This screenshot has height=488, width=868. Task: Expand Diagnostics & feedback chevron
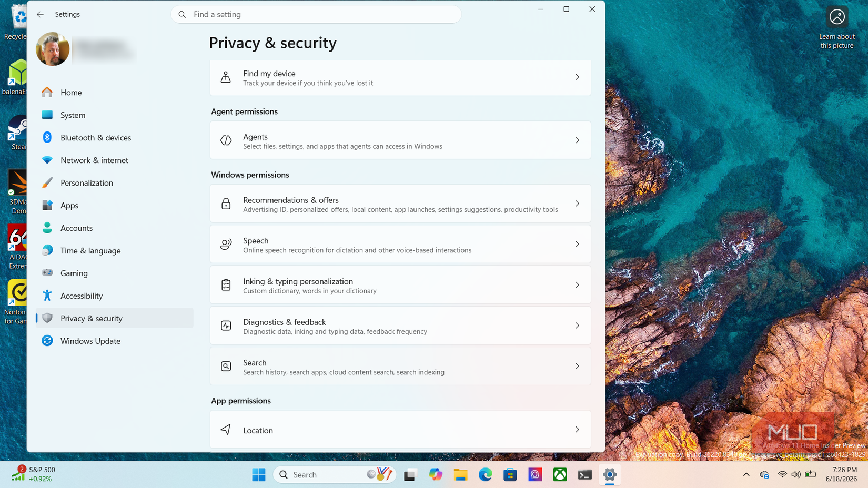pos(577,326)
